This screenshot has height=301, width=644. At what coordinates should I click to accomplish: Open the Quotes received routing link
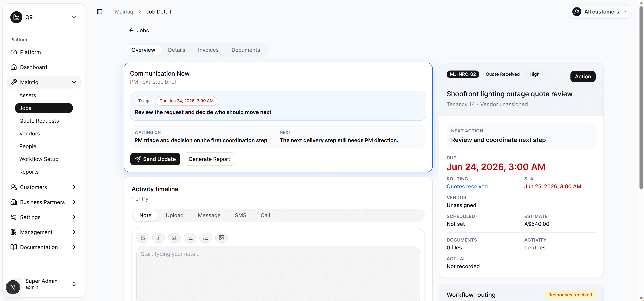467,187
